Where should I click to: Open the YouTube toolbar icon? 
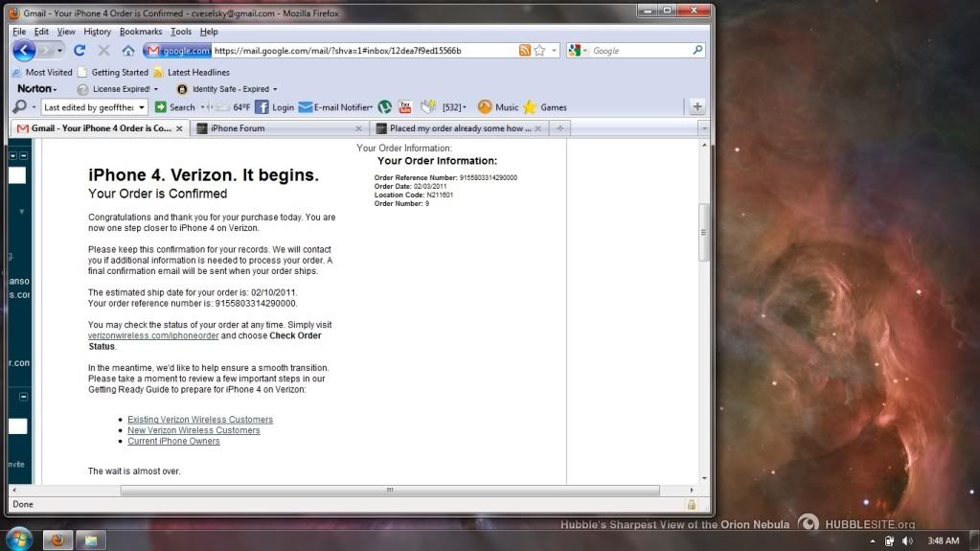(x=405, y=107)
